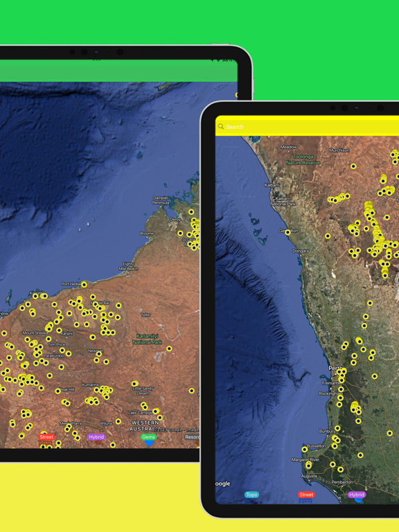Click the Tom Price label
The width and height of the screenshot is (399, 532).
point(56,344)
